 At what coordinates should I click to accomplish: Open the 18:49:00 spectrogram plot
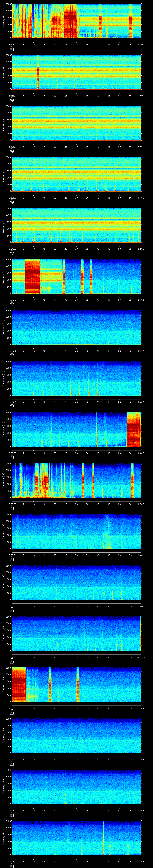click(76, 123)
